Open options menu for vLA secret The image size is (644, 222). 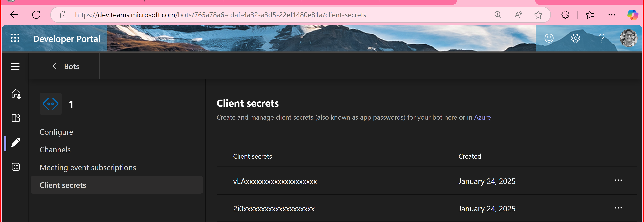click(618, 180)
